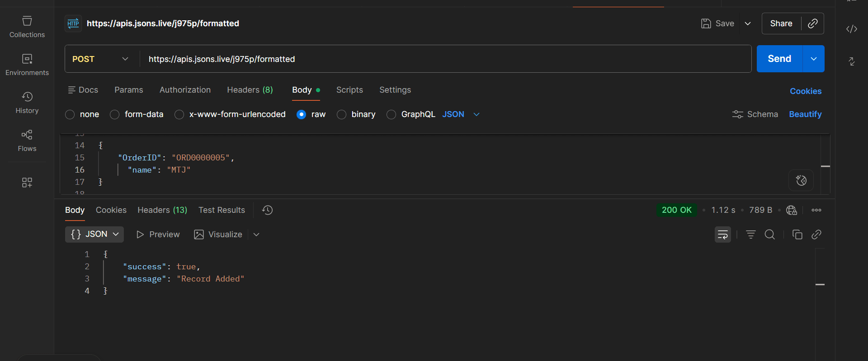Toggle the response line wrap icon
This screenshot has height=361, width=868.
pyautogui.click(x=723, y=234)
